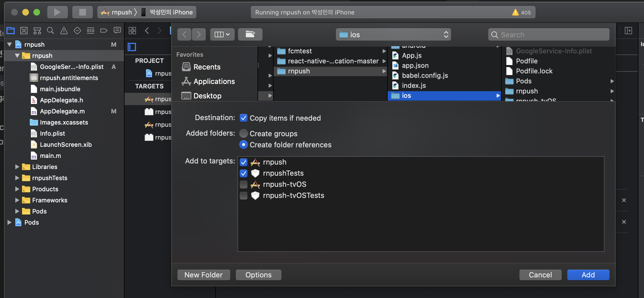The width and height of the screenshot is (644, 298).
Task: Select Podfile.lock in ios column
Action: click(x=559, y=71)
